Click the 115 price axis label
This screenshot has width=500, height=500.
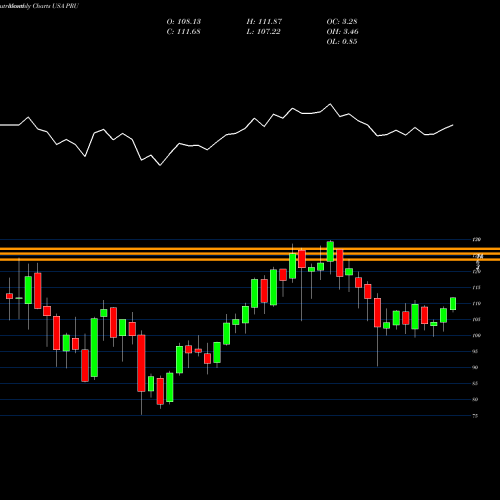[x=477, y=287]
